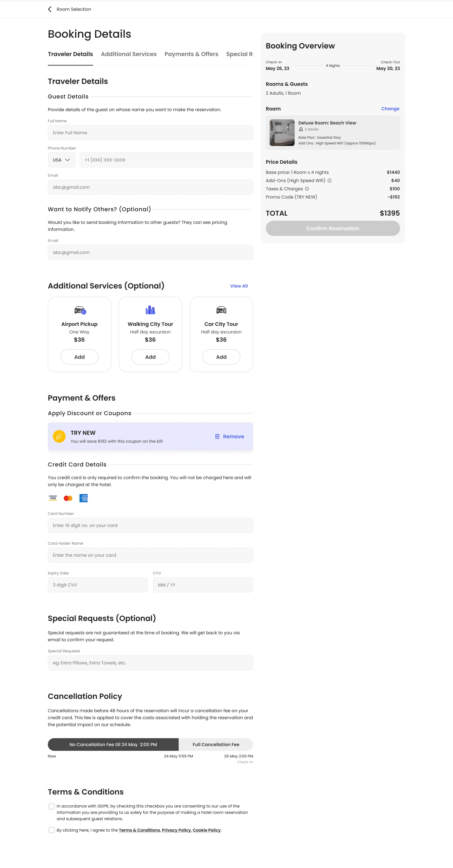This screenshot has width=453, height=868.
Task: Click the trash icon beside Remove
Action: coord(217,436)
